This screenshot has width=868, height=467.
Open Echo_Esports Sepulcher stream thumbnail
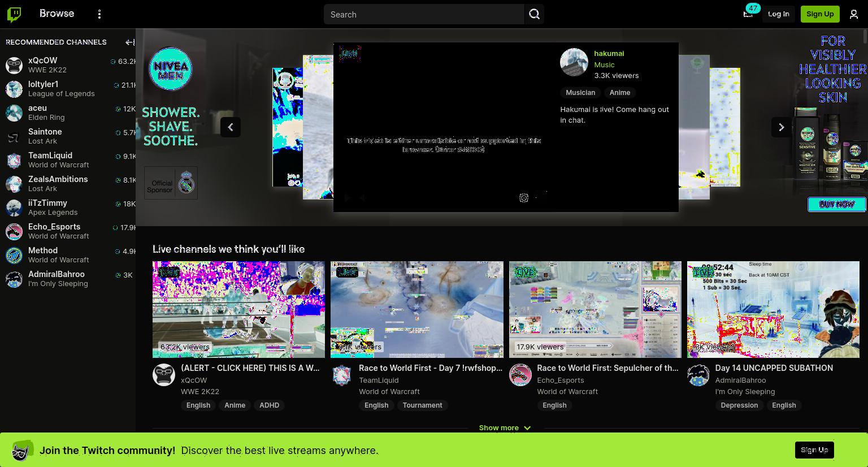[595, 309]
